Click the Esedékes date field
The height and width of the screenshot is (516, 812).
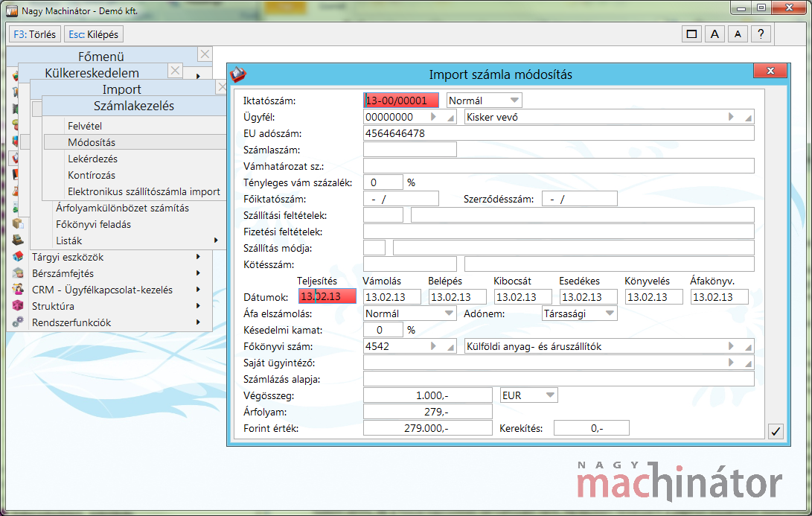click(588, 297)
